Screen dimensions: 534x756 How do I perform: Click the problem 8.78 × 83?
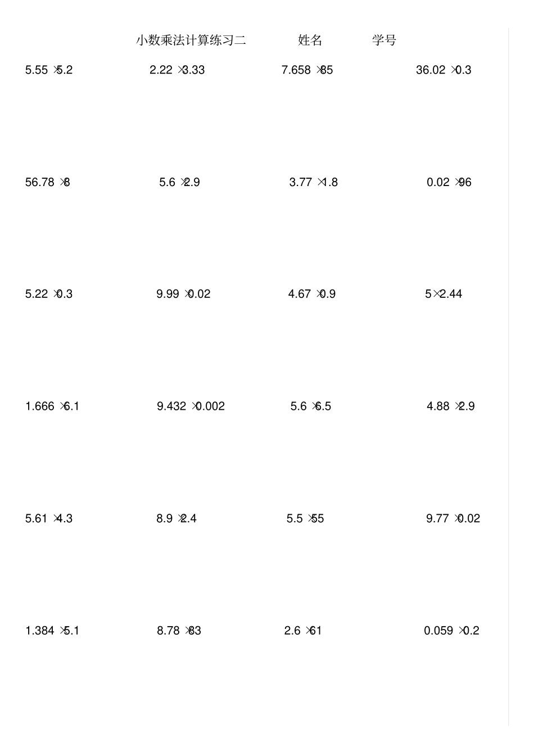179,631
